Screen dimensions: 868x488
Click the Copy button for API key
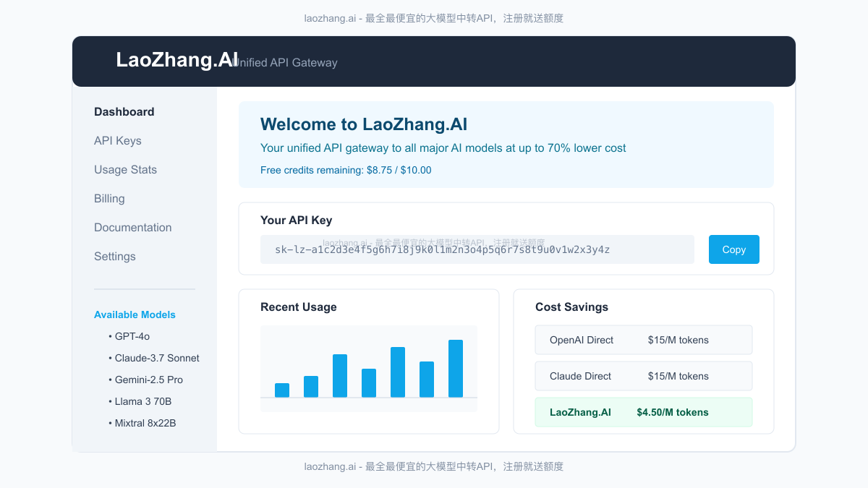click(x=734, y=249)
